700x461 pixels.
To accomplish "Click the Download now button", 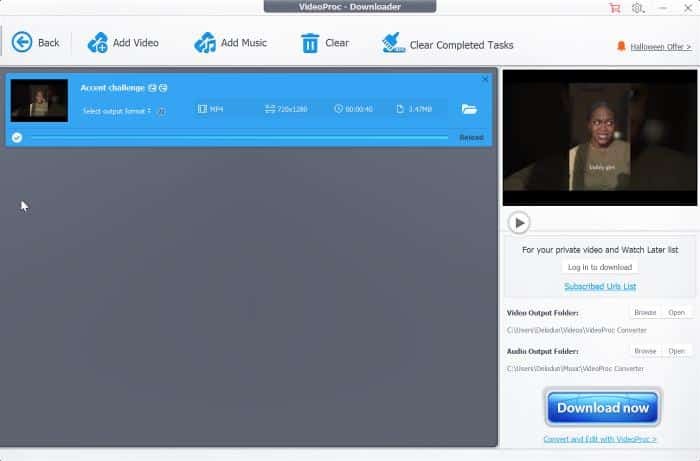I will 603,407.
